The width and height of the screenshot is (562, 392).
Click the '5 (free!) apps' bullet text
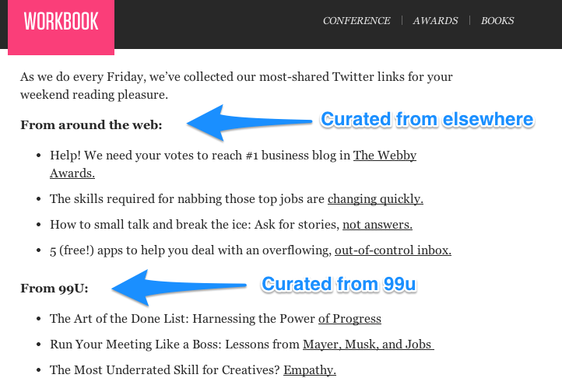tap(191, 250)
